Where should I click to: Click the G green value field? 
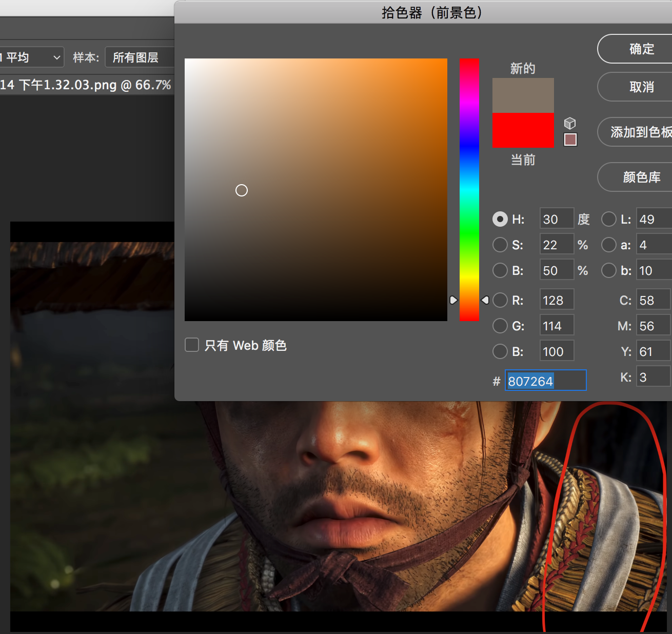557,326
